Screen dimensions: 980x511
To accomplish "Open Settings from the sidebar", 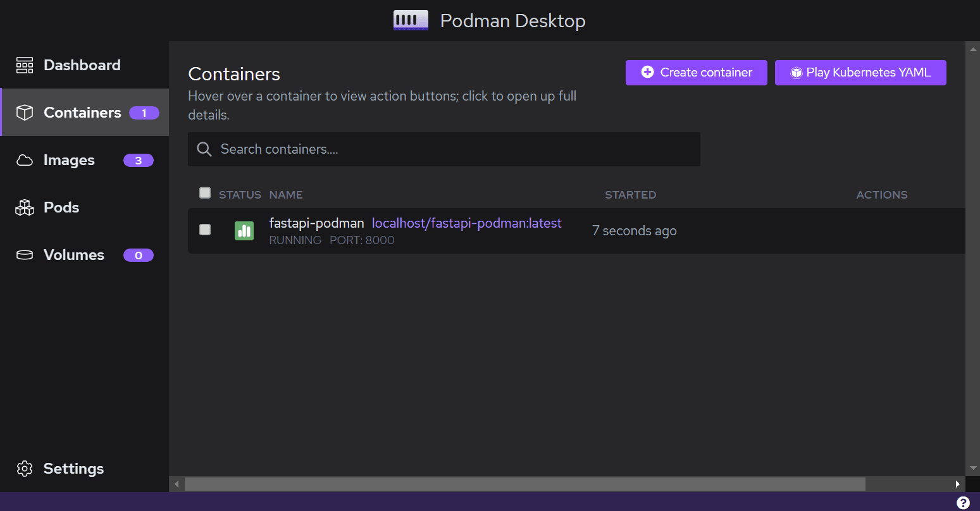I will click(x=84, y=469).
